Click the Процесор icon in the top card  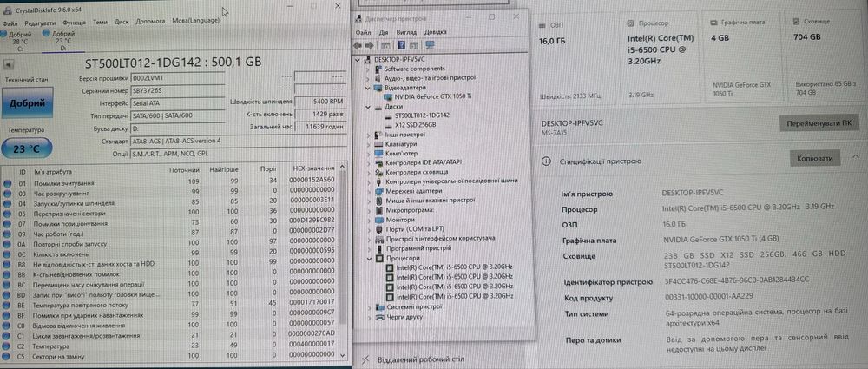coord(631,23)
